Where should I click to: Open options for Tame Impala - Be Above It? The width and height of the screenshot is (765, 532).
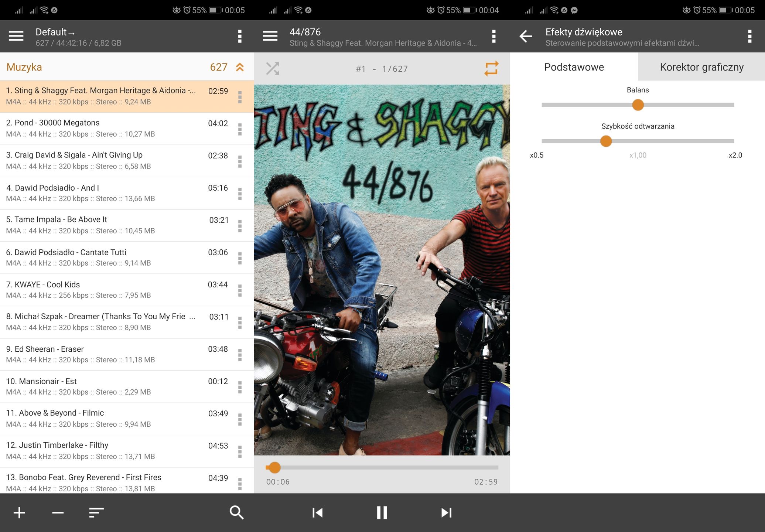[240, 226]
